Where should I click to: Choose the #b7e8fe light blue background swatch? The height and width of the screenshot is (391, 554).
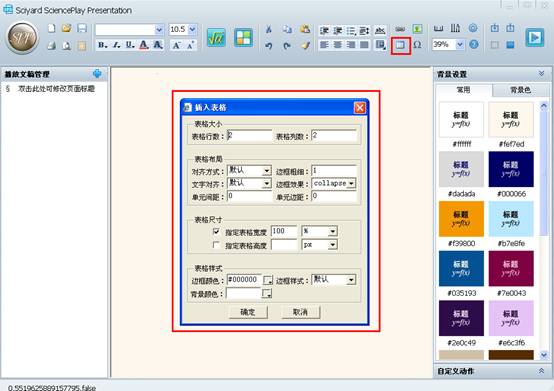pos(511,219)
